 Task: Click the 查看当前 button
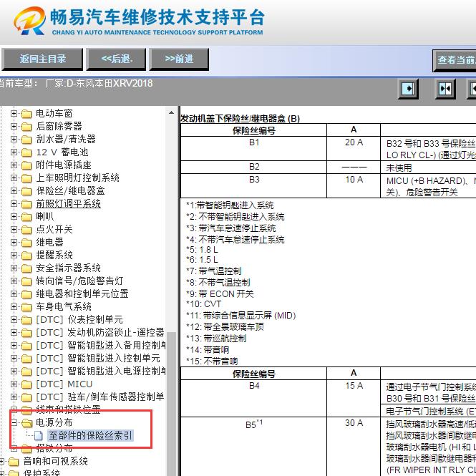pos(455,60)
